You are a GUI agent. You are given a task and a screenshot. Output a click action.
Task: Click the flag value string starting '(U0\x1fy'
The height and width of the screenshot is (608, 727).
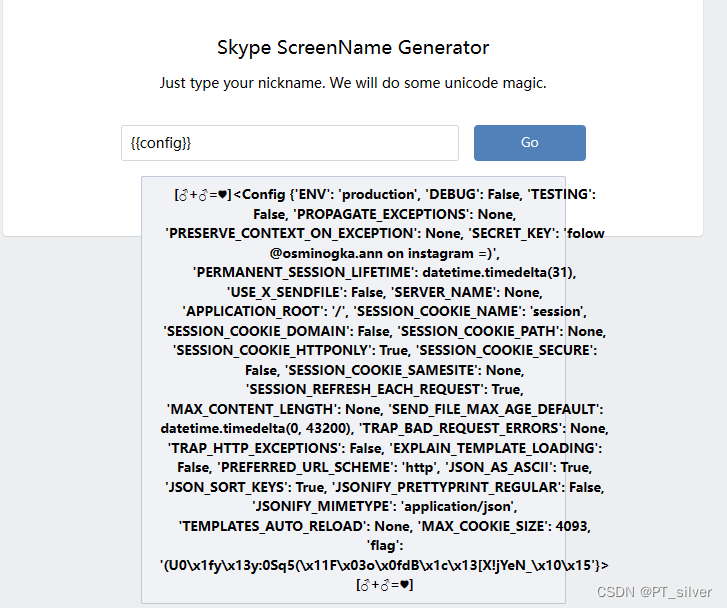[380, 565]
